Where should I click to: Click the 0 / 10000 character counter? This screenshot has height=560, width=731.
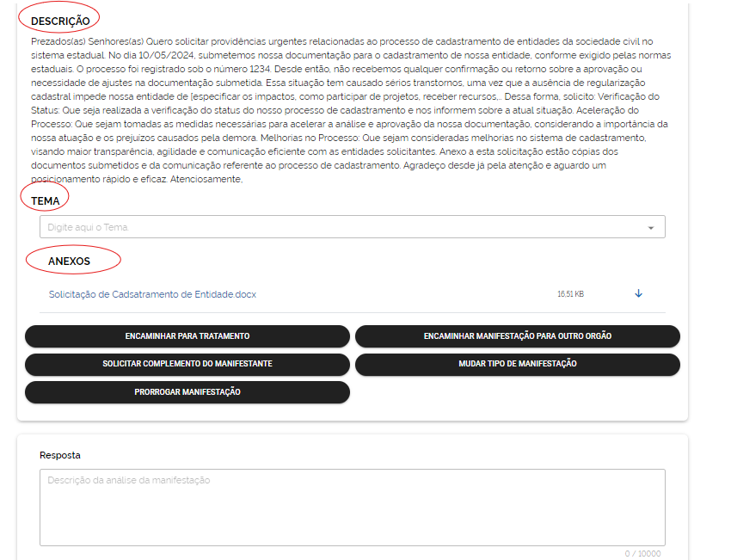tap(642, 553)
